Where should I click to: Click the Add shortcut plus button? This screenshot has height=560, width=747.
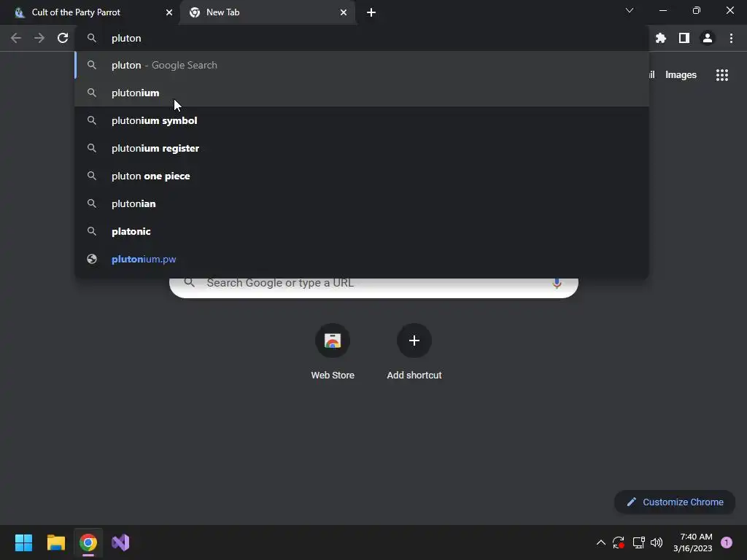(x=414, y=341)
